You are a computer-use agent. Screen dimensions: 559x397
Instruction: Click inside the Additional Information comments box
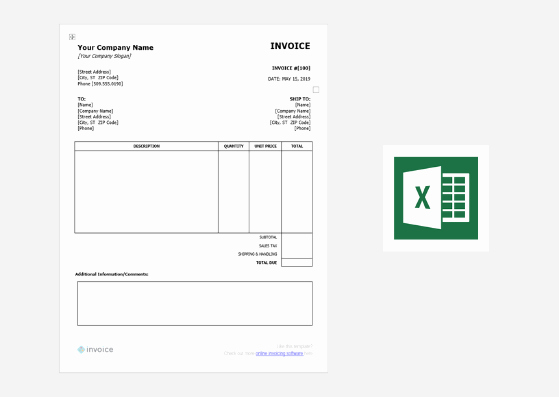point(195,303)
